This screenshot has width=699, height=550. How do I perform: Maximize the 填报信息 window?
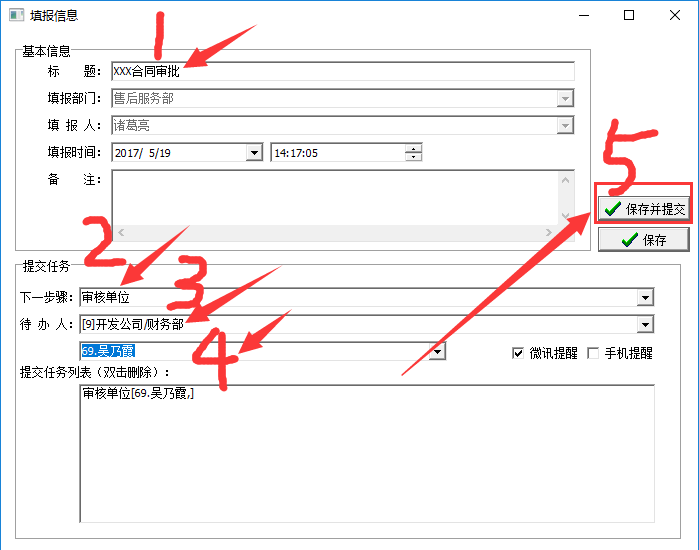pyautogui.click(x=629, y=16)
